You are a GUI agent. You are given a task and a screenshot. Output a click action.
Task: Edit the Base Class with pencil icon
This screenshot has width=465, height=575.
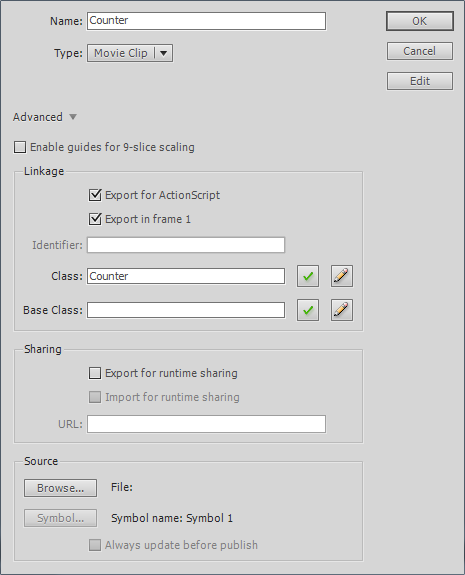point(342,310)
